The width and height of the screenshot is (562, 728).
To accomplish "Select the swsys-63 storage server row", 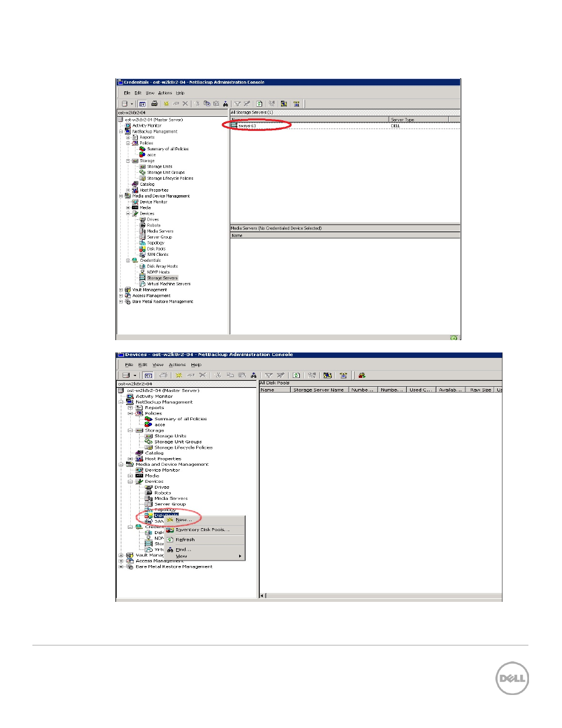I will click(x=247, y=126).
